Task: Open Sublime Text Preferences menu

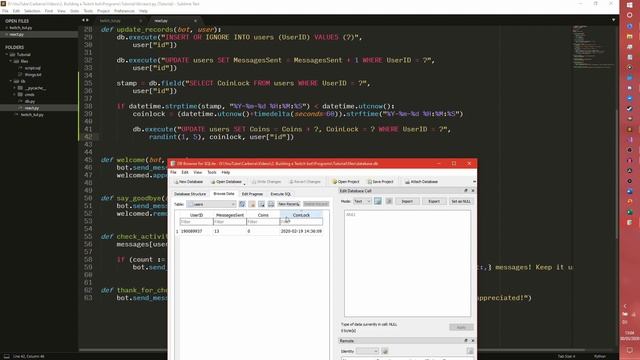Action: tap(124, 11)
